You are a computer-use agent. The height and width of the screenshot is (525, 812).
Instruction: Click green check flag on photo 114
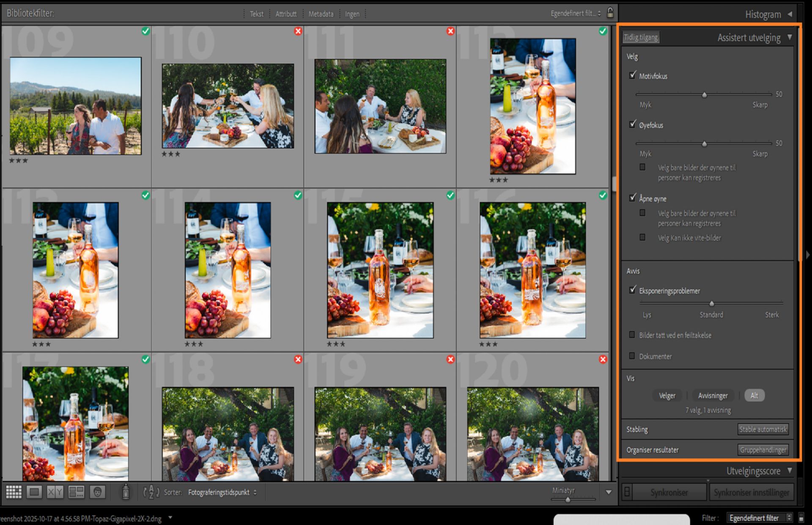(x=298, y=195)
